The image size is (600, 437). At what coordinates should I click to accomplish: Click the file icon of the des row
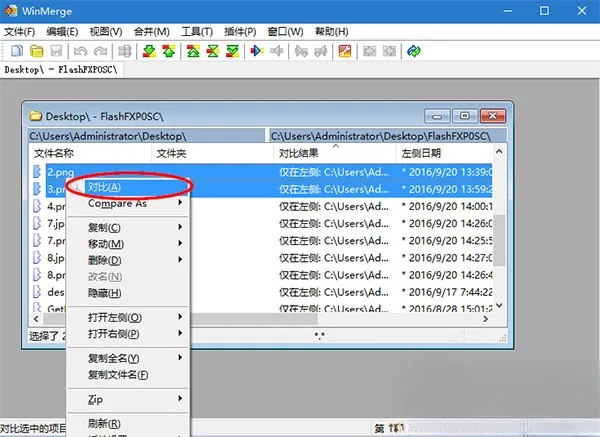37,292
